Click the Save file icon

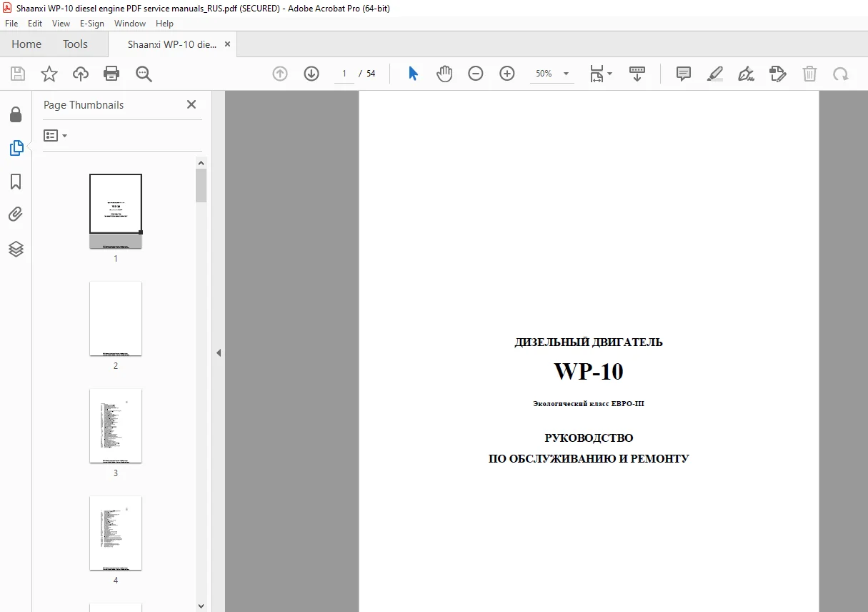[18, 74]
